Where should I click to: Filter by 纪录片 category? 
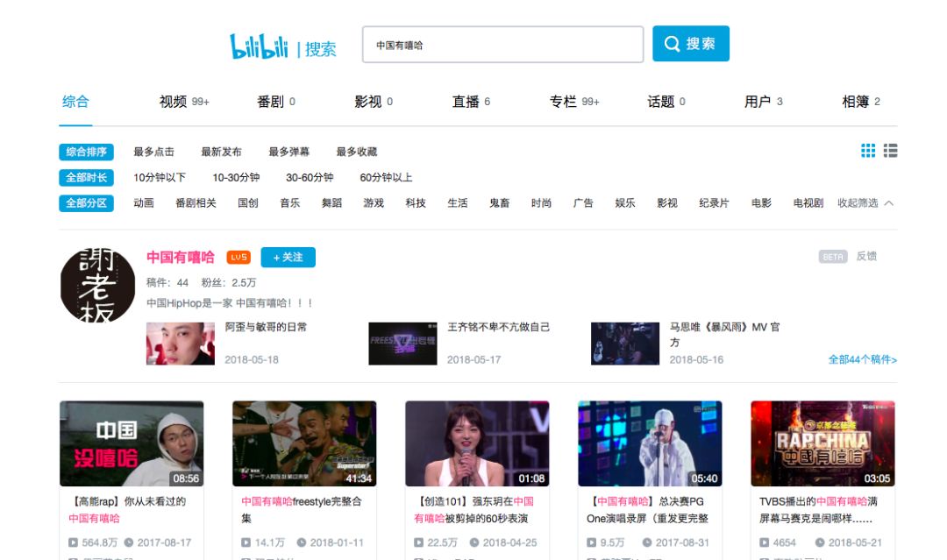coord(714,202)
